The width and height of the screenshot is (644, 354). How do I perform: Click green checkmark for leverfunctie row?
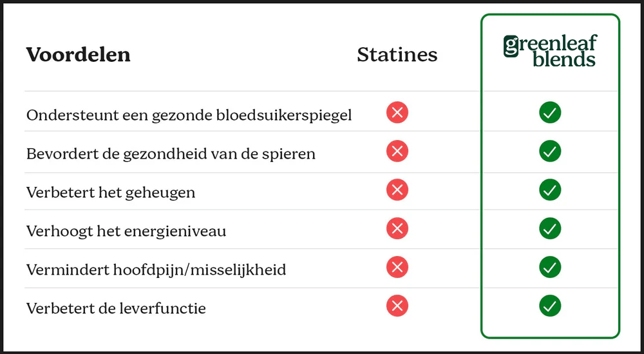550,306
